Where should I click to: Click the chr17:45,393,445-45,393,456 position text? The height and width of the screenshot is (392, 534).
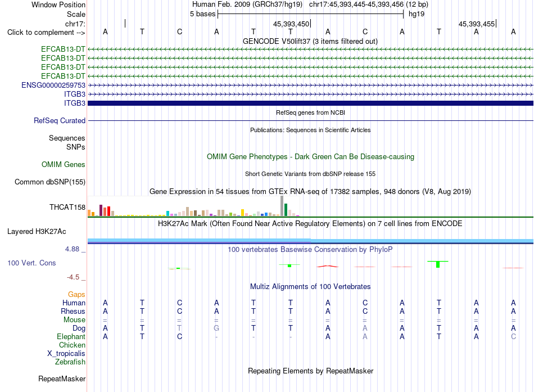click(x=356, y=4)
